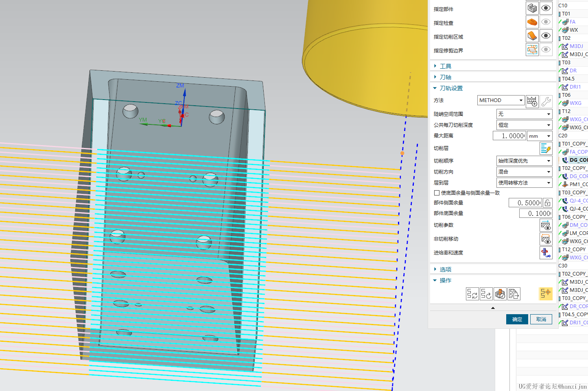Select the T04.5 tool row in navigator

(568, 79)
